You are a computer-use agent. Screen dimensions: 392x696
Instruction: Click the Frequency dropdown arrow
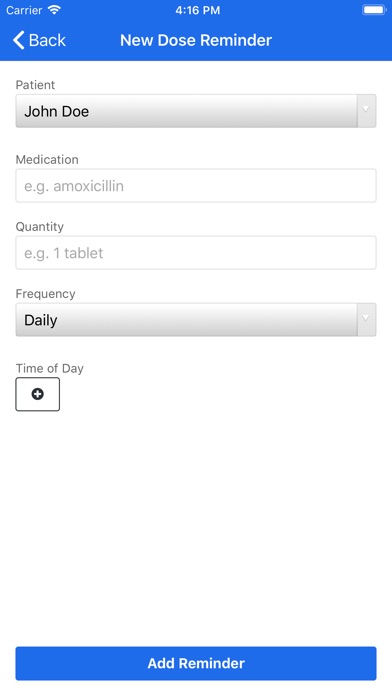[366, 319]
